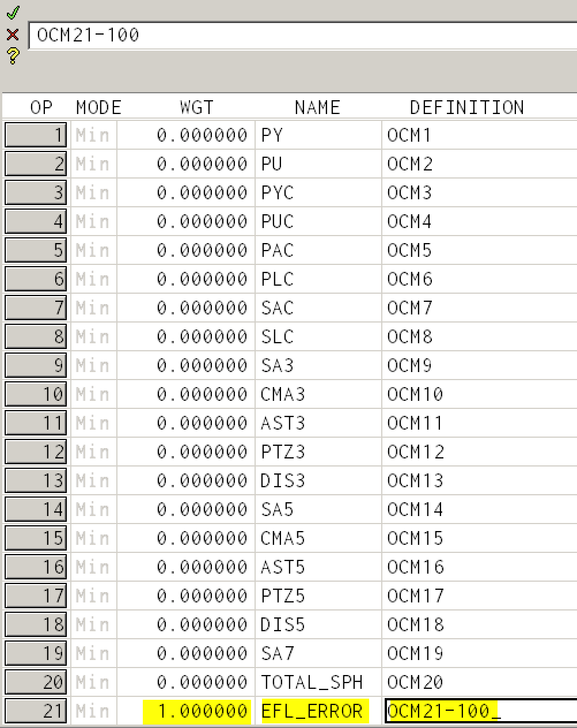This screenshot has width=577, height=728.
Task: Select operand row button 18
Action: pos(36,624)
